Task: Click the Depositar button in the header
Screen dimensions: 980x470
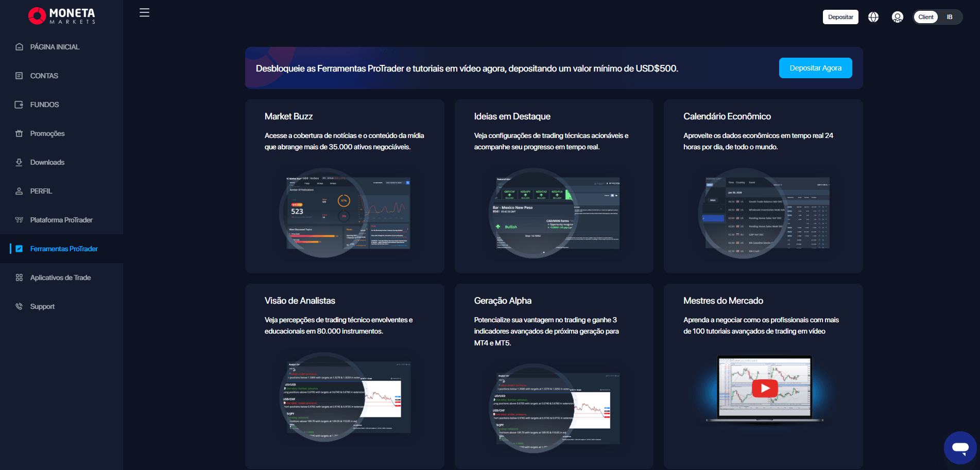Action: pos(840,17)
